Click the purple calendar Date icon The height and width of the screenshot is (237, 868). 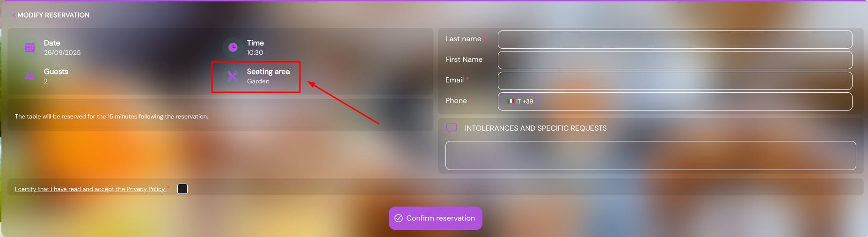tap(30, 47)
